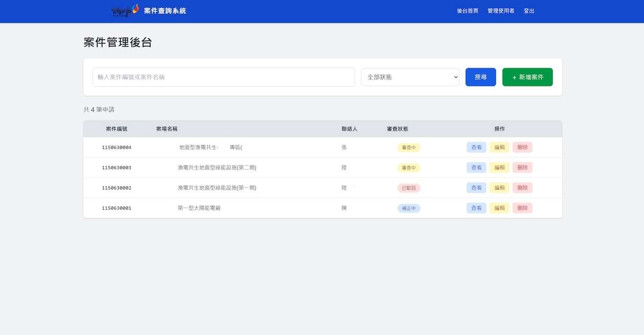View case 1150630002 with 查看
The width and height of the screenshot is (644, 335).
476,187
